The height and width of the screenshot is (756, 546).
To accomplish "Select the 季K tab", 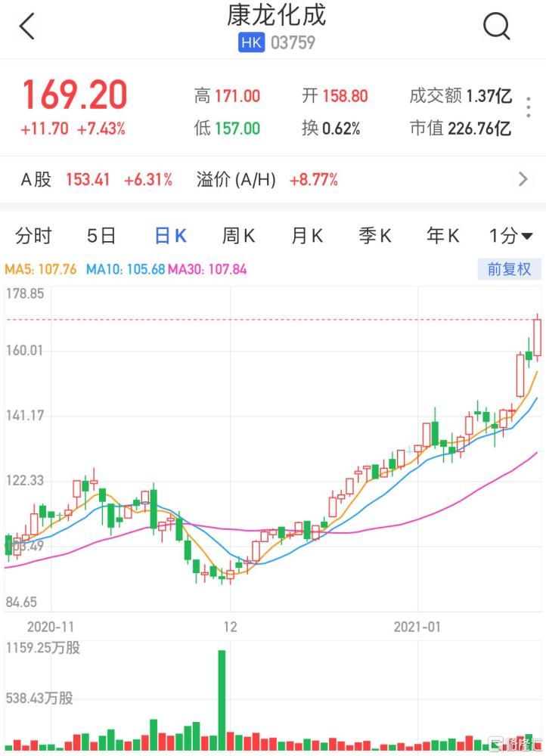I will point(375,236).
